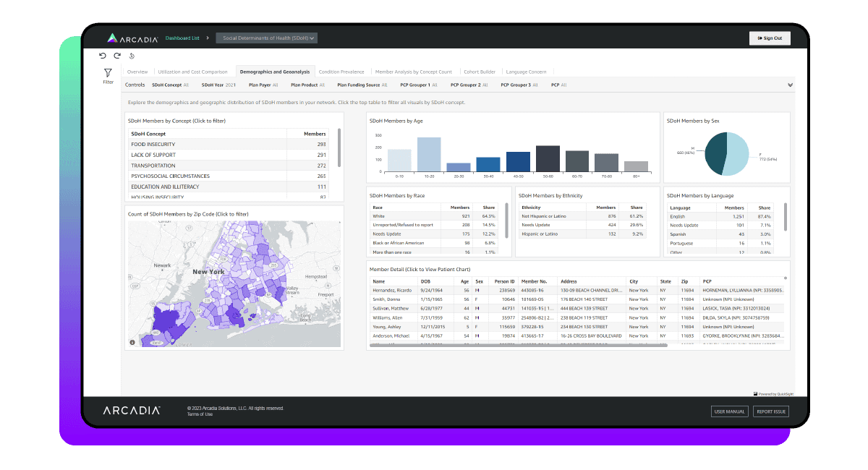
Task: Select the White race row
Action: (435, 216)
